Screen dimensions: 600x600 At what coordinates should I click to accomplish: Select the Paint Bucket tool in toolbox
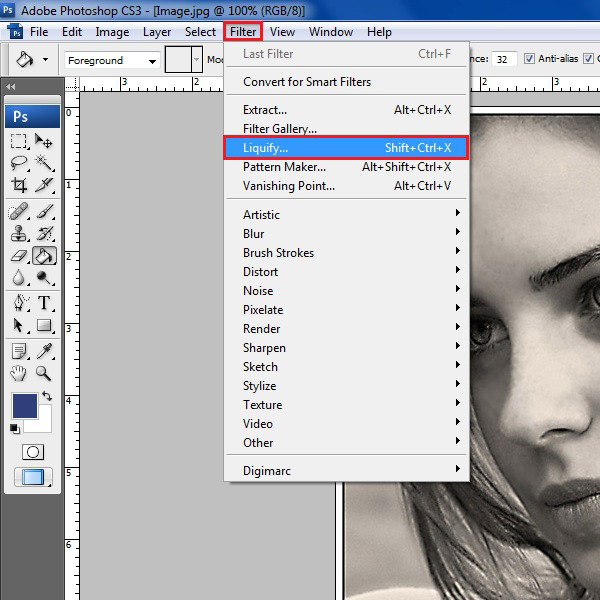44,256
